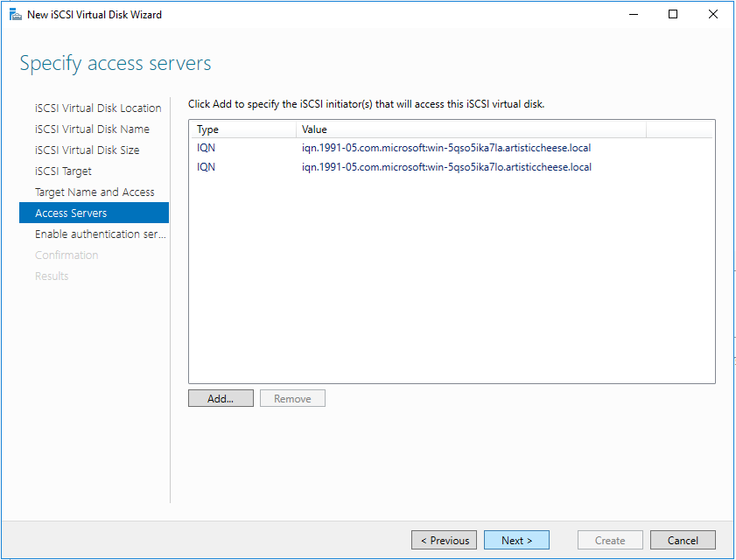Go to iSCSI Virtual Disk Location step
This screenshot has height=560, width=736.
click(x=98, y=108)
